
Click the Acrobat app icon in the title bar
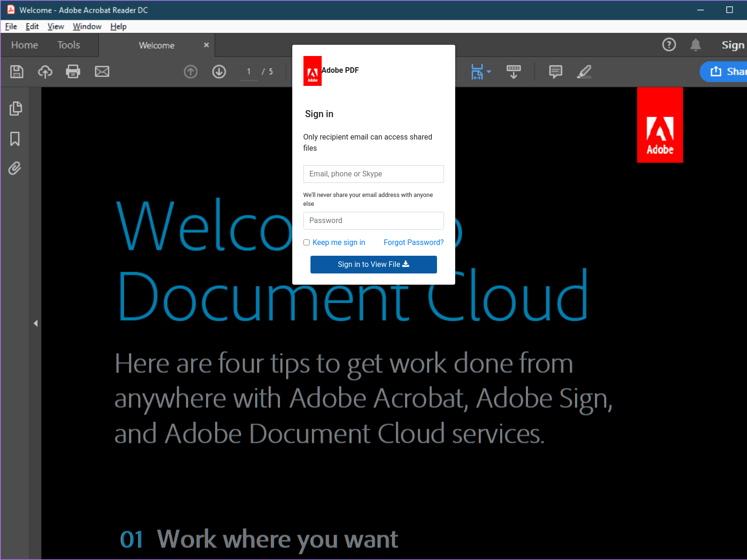pos(11,10)
